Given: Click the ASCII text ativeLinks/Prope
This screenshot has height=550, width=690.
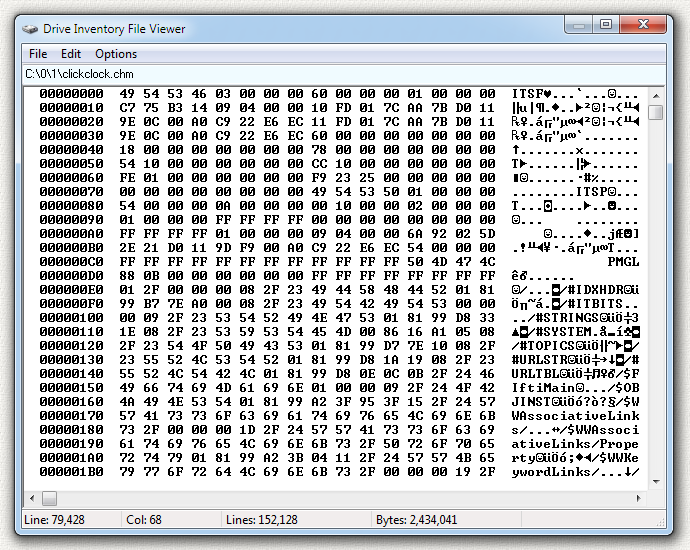Looking at the screenshot, I should coord(575,444).
